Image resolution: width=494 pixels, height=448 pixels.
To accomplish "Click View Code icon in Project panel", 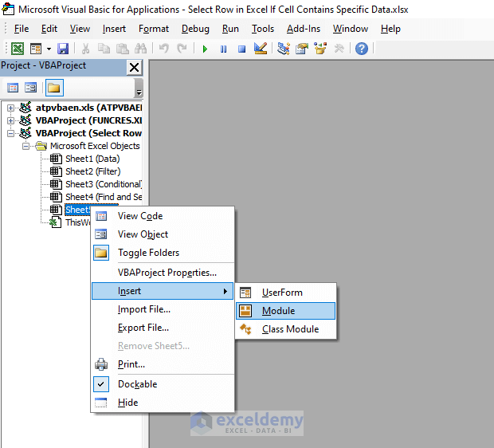I will pyautogui.click(x=13, y=88).
